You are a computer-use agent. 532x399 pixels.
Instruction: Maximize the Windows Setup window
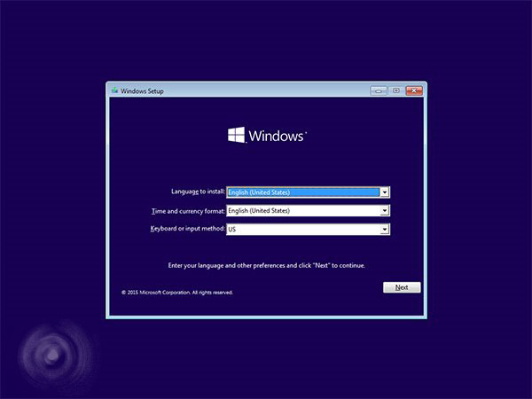click(396, 90)
